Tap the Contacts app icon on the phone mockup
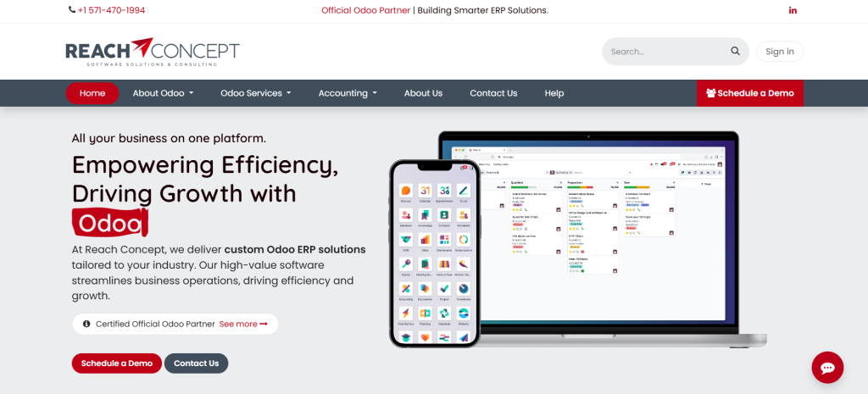This screenshot has height=394, width=868. (x=444, y=215)
